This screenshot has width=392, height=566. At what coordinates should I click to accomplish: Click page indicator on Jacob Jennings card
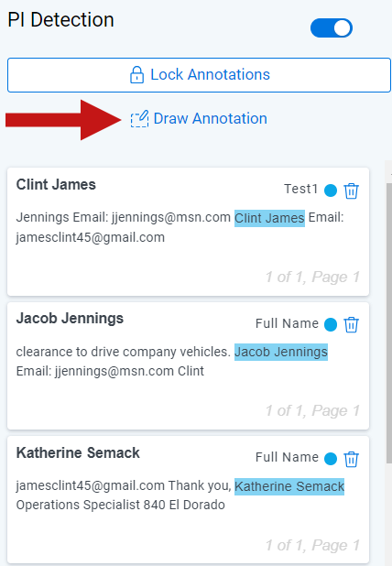pos(312,411)
